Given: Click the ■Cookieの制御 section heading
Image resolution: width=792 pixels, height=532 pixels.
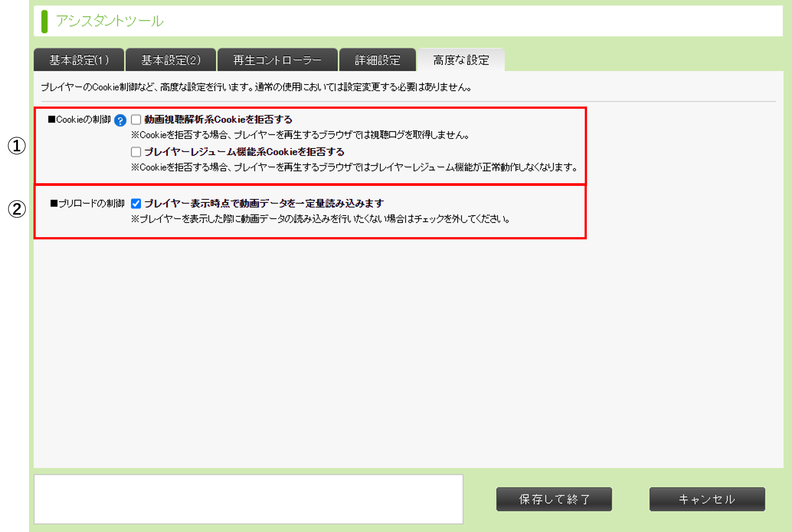Looking at the screenshot, I should pos(79,119).
